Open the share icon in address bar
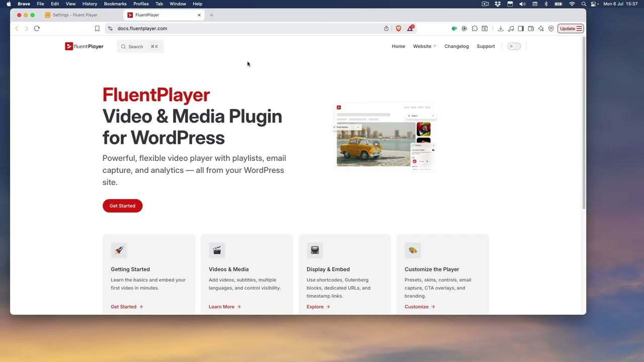The height and width of the screenshot is (362, 644). (386, 29)
